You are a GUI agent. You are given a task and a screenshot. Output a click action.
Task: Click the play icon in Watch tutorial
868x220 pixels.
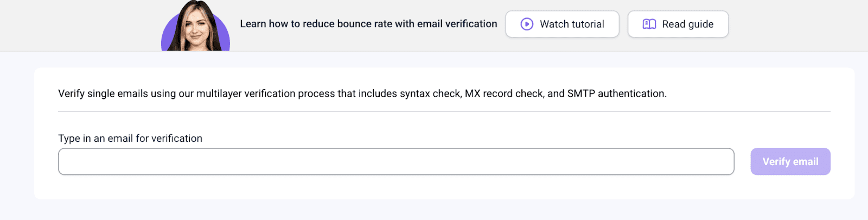click(527, 24)
